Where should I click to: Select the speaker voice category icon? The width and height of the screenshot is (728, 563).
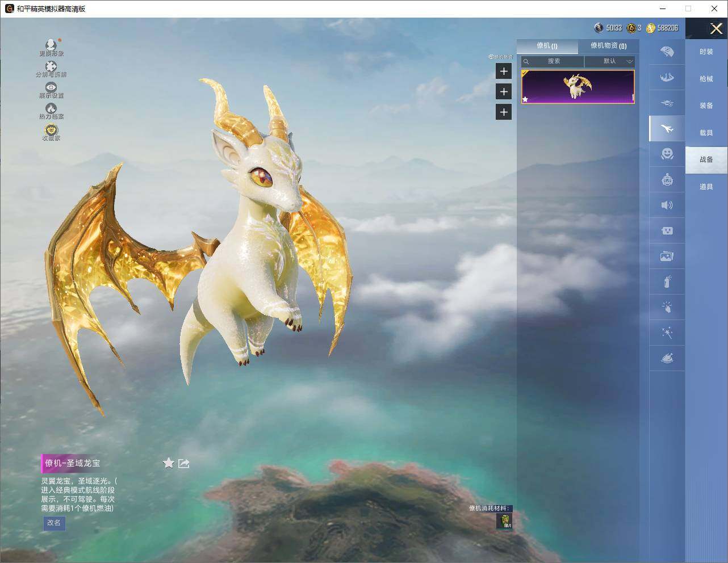tap(667, 205)
